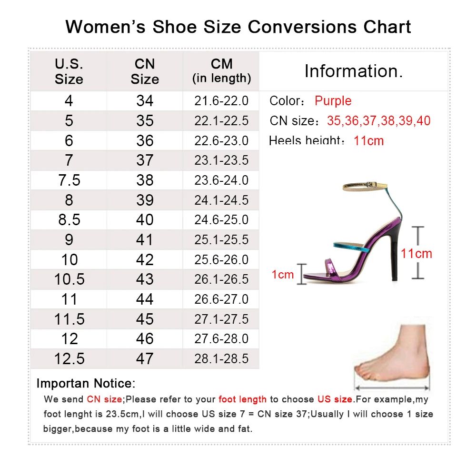The width and height of the screenshot is (476, 476).
Task: Click the Information. heading
Action: [354, 71]
